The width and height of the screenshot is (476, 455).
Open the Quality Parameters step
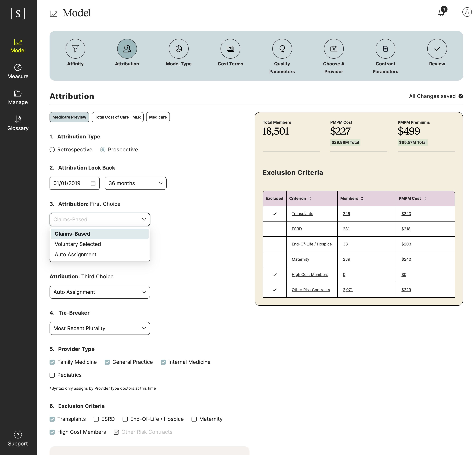(x=282, y=49)
